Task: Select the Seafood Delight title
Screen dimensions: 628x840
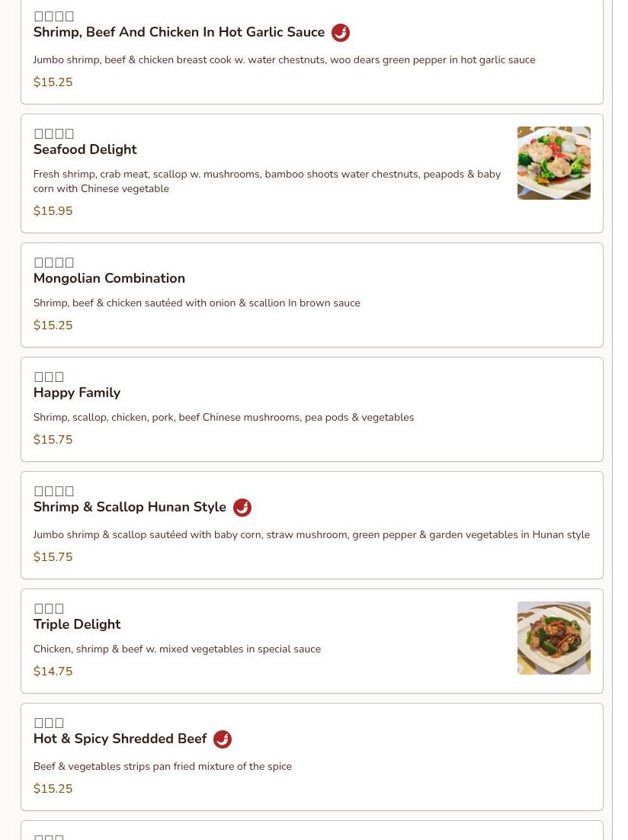Action: [85, 149]
